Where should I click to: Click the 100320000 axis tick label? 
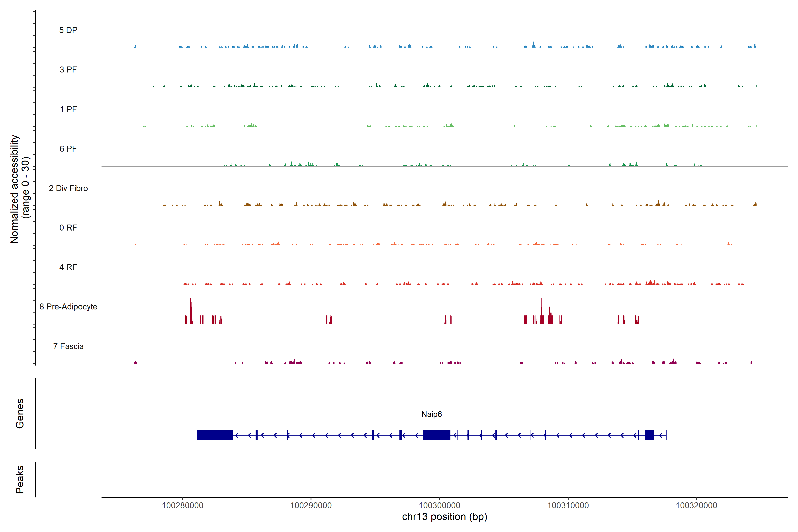point(696,505)
